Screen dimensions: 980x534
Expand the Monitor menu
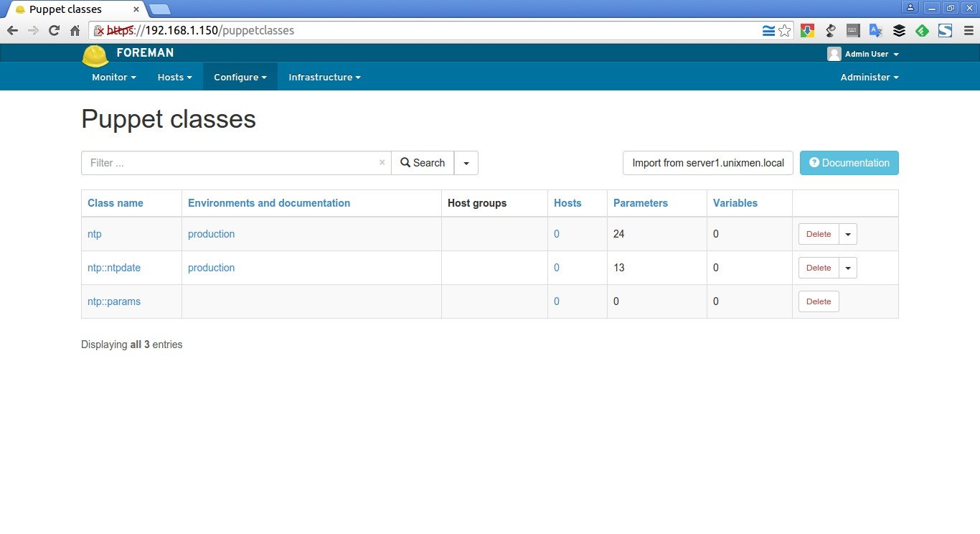tap(114, 77)
